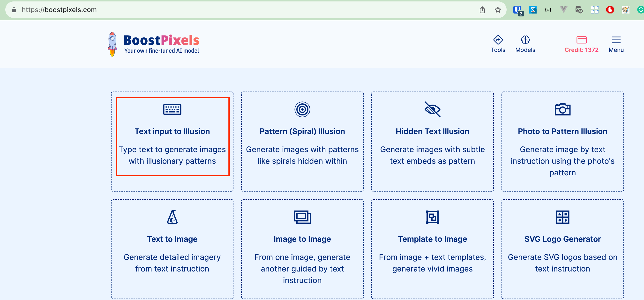Image resolution: width=644 pixels, height=300 pixels.
Task: Click 'instruction using the photo's' text
Action: 562,161
